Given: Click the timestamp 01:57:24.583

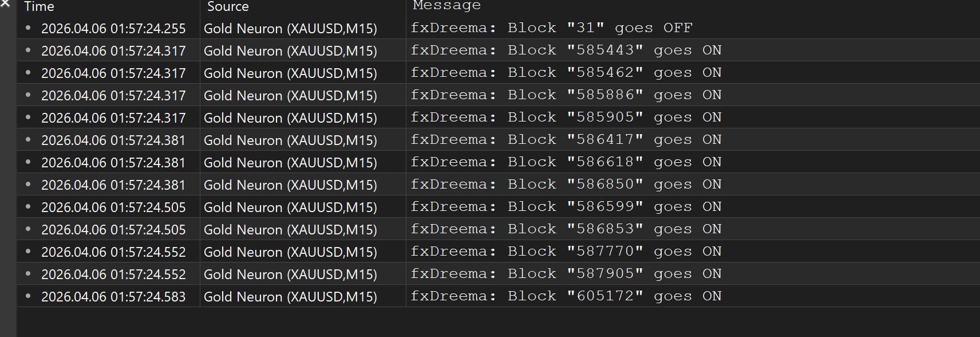Looking at the screenshot, I should (x=113, y=296).
